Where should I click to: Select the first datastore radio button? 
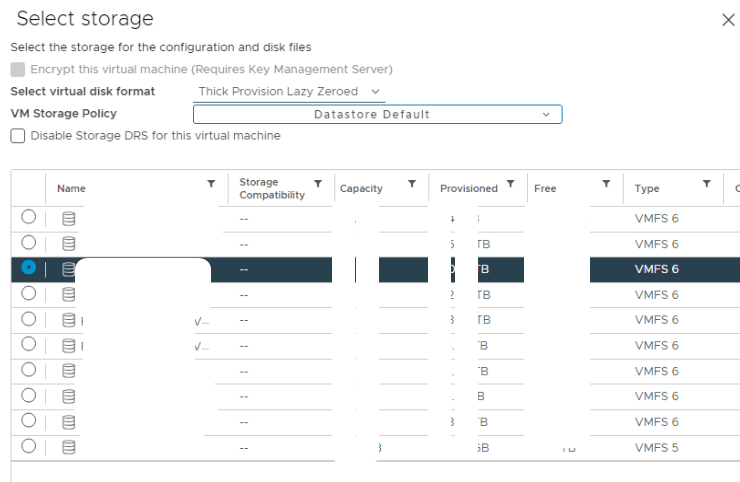pos(28,217)
